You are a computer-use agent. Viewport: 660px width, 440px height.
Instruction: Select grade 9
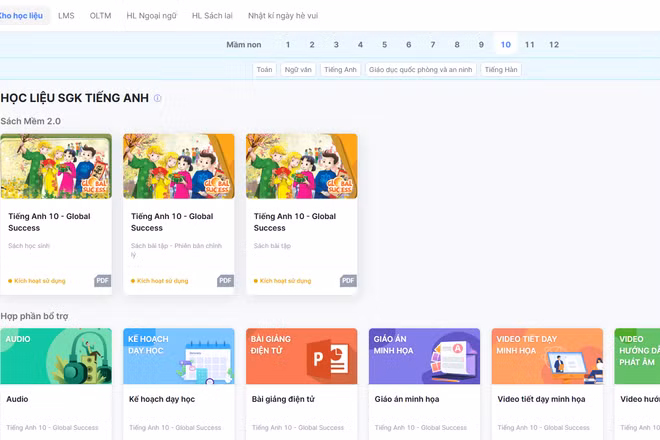point(481,45)
